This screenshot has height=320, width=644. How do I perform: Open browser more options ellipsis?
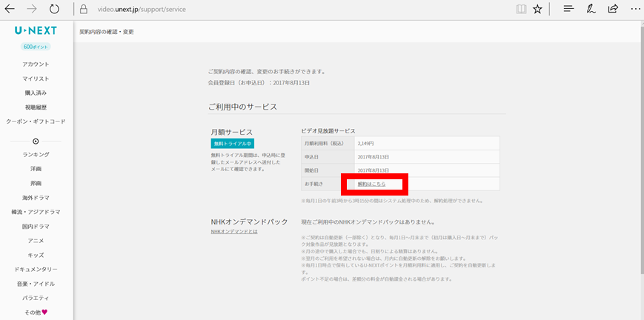point(635,9)
